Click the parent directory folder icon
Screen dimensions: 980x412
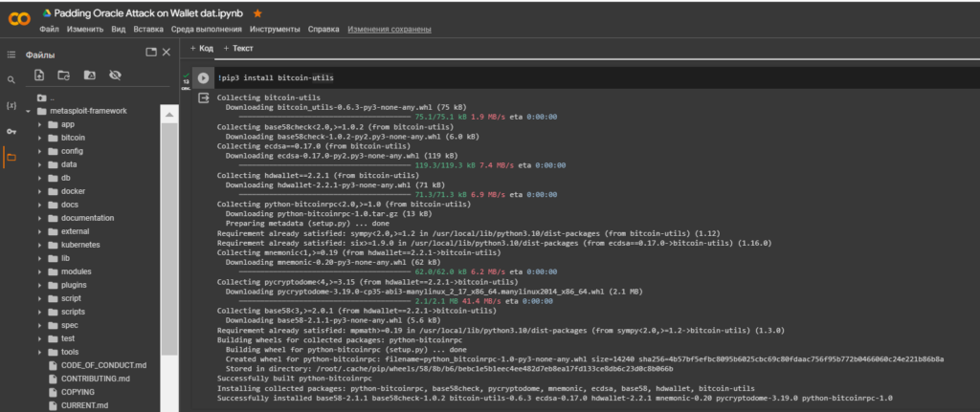[42, 98]
